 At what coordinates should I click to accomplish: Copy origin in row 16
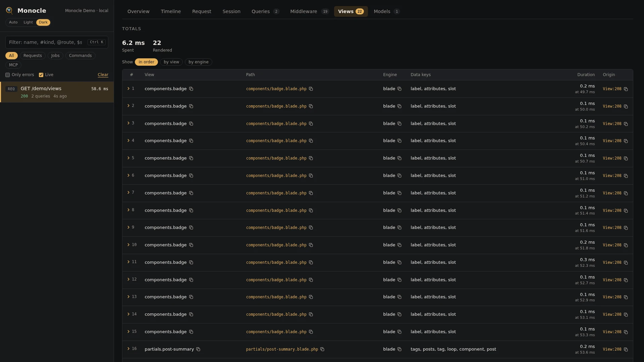(626, 350)
